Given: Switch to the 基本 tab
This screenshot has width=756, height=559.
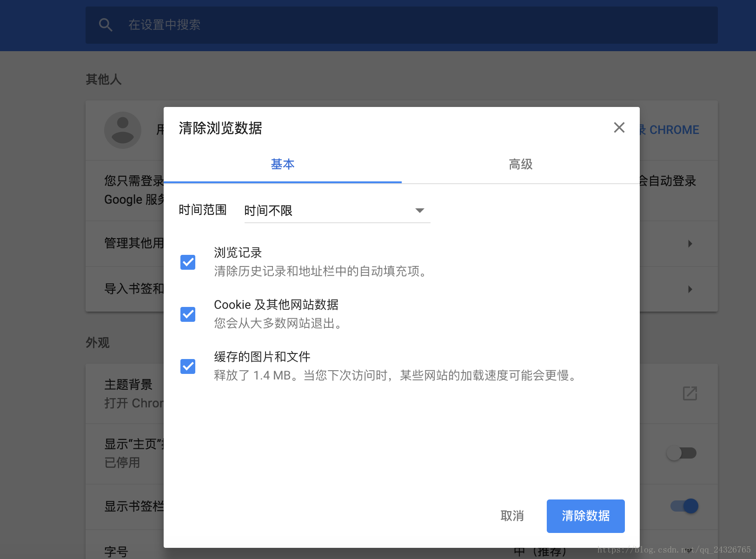Looking at the screenshot, I should [283, 164].
